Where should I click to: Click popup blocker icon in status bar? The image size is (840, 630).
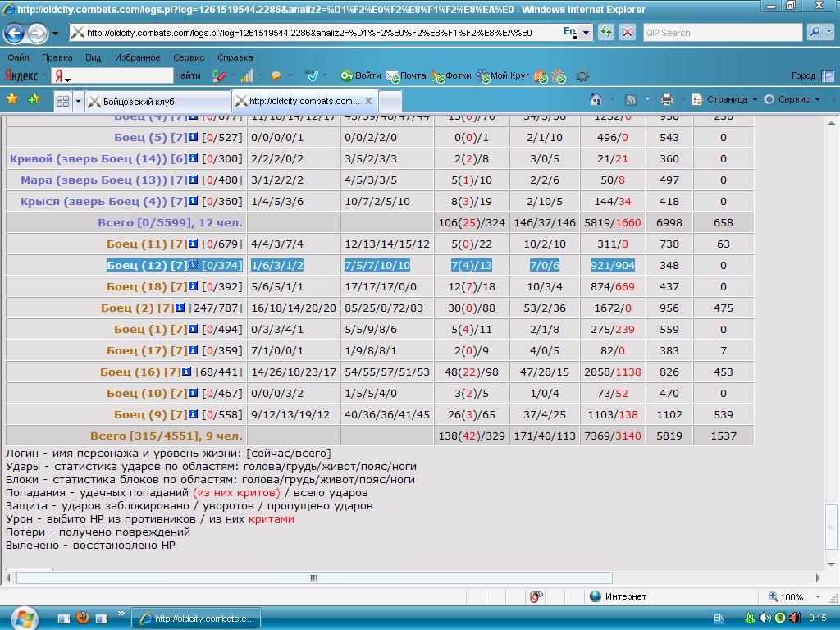536,596
